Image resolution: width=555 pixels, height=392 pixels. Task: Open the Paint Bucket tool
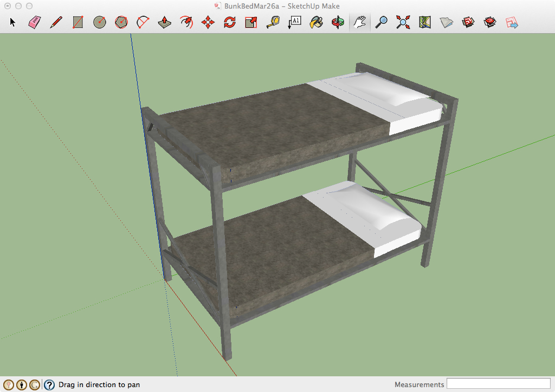(316, 22)
